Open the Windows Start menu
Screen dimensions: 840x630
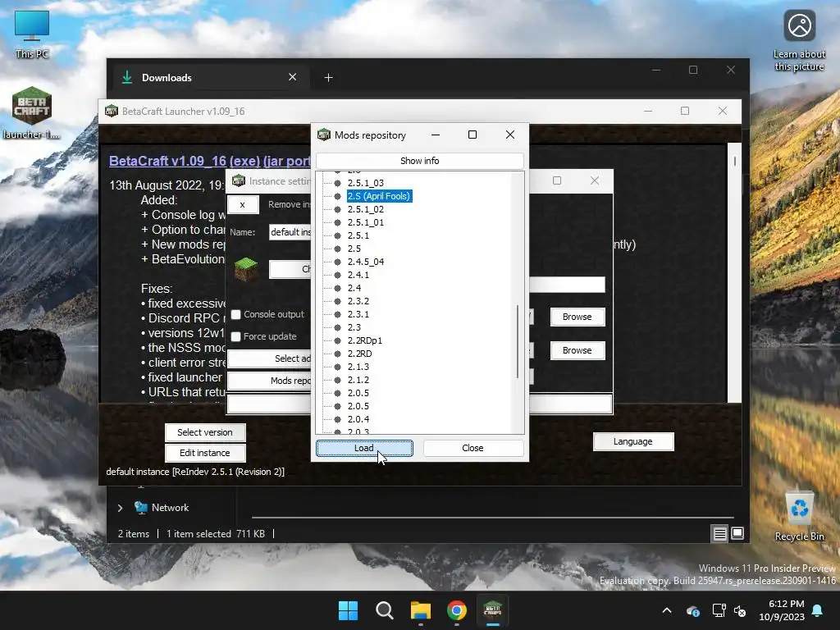pos(348,610)
